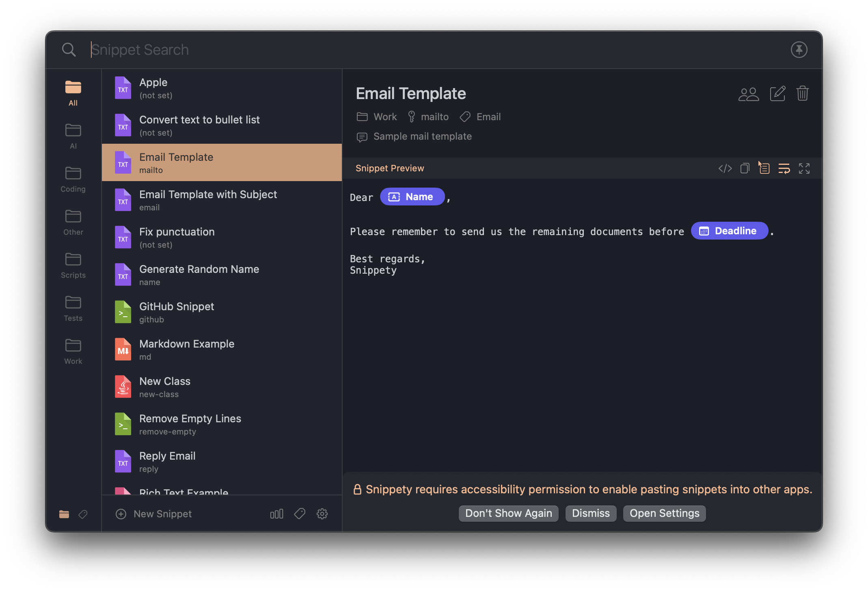Show raw code view icon
The image size is (868, 592).
coord(725,169)
